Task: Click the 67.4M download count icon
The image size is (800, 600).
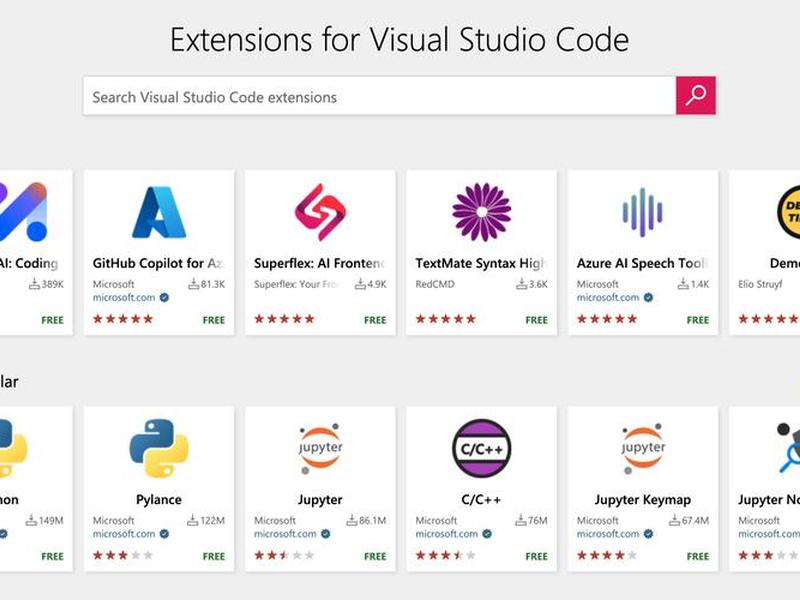Action: coord(674,520)
